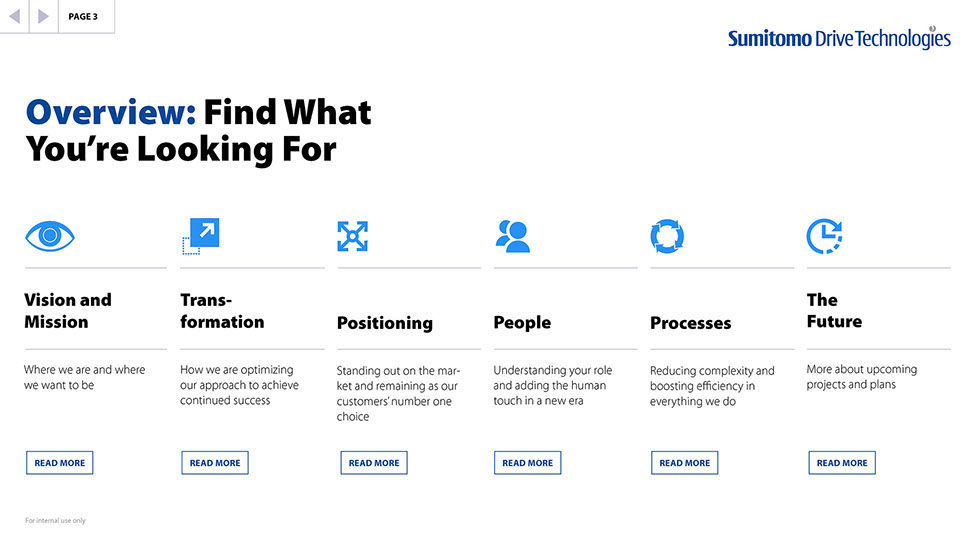This screenshot has height=549, width=976.
Task: Open Read More under The Future
Action: (842, 463)
